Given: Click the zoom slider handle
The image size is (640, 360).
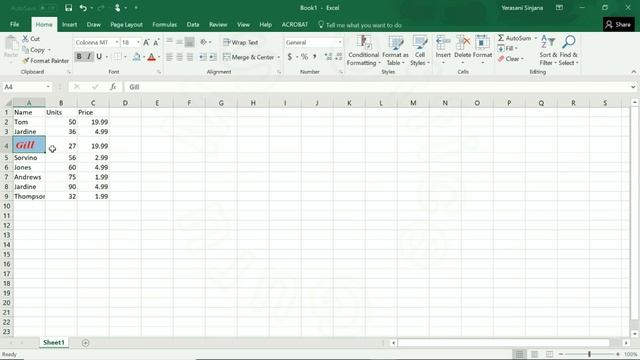Looking at the screenshot, I should [589, 354].
